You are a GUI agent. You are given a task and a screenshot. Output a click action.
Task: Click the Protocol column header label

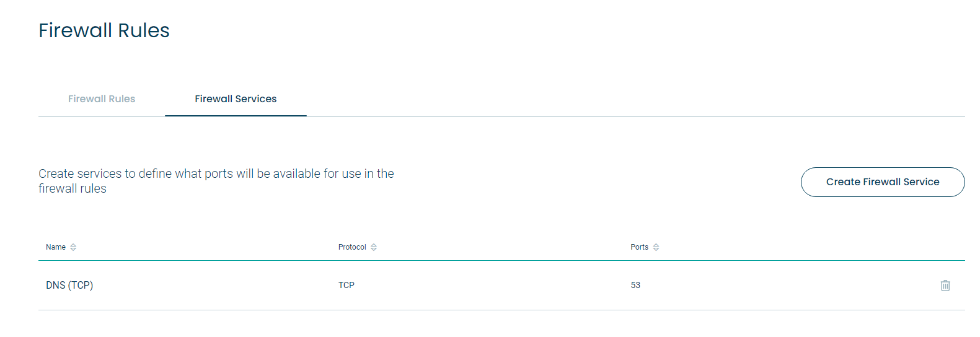(x=352, y=247)
